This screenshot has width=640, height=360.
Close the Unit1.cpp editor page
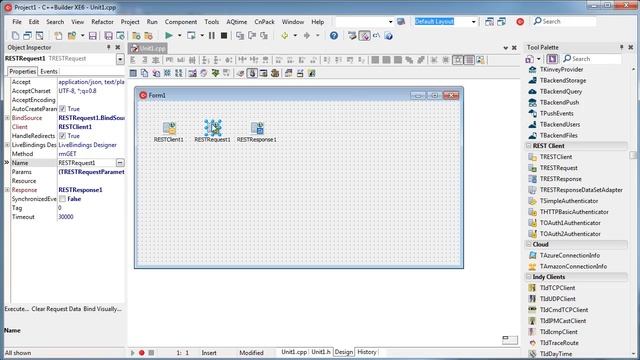coord(514,48)
